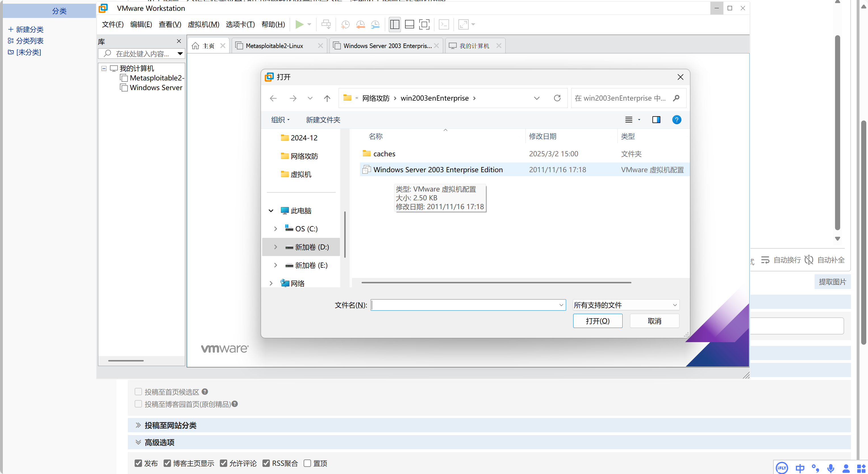This screenshot has height=474, width=868.
Task: Toggle the preview pane icon
Action: point(656,120)
